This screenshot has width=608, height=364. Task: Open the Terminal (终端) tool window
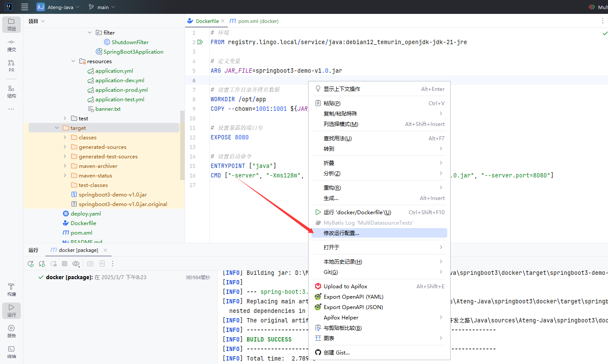tap(11, 351)
